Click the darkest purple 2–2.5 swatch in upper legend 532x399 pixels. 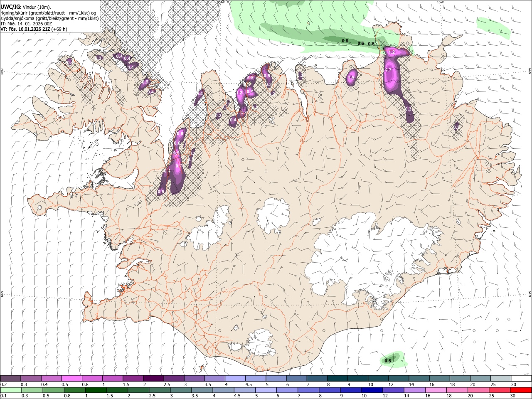(153, 378)
